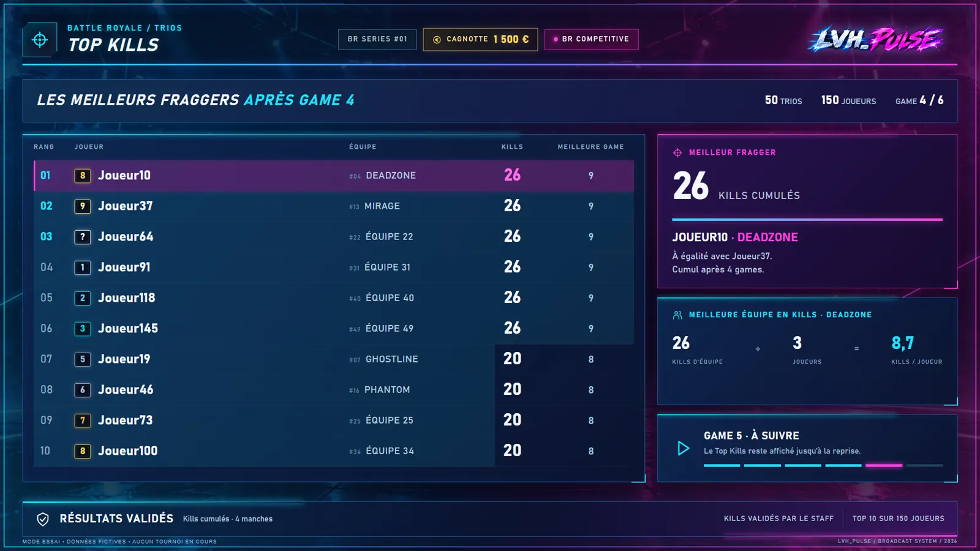Click the 8,7 kills per joueur value
Viewport: 980px width, 551px height.
point(902,343)
